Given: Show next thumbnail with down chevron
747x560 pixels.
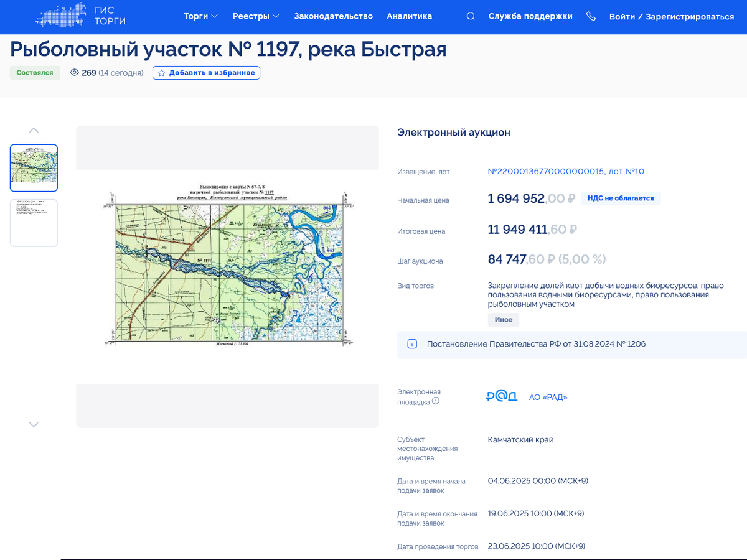Looking at the screenshot, I should 34,424.
